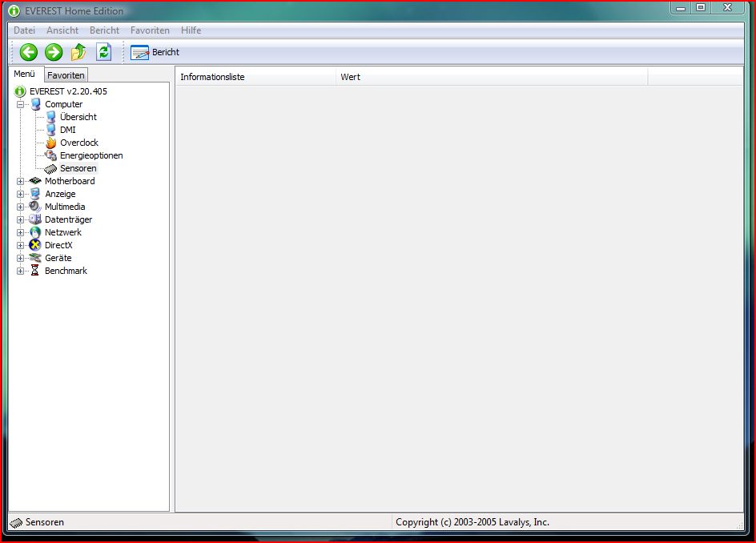Click the DMI monitor icon
756x543 pixels.
tap(51, 130)
